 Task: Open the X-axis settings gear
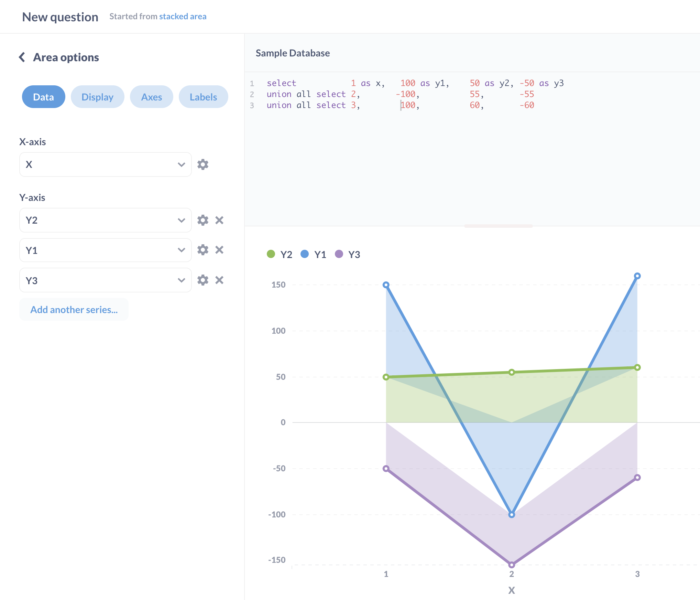(x=203, y=164)
